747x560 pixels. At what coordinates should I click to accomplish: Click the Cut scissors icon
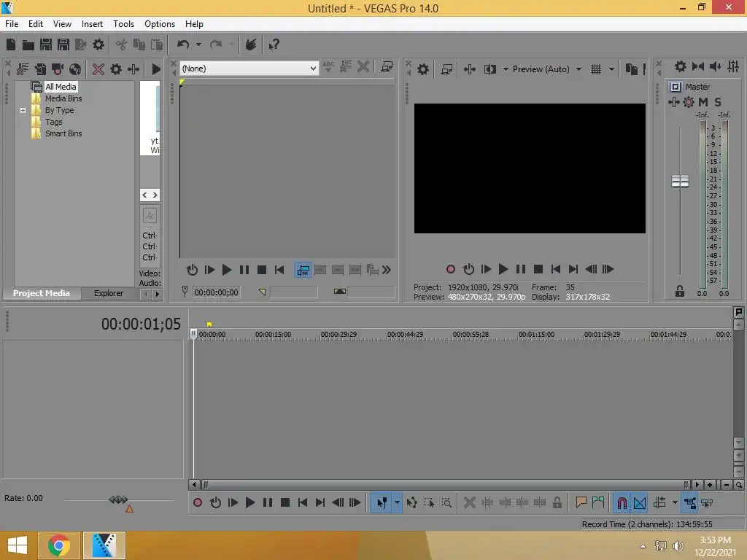tap(122, 44)
